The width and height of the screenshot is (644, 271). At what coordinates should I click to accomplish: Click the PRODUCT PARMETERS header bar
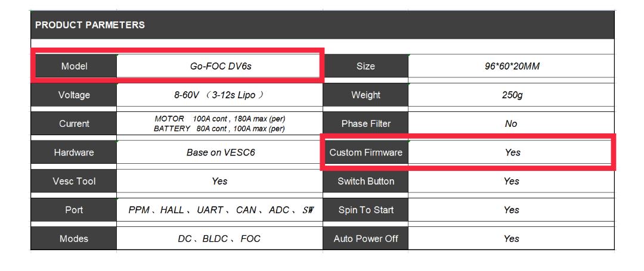click(x=322, y=25)
